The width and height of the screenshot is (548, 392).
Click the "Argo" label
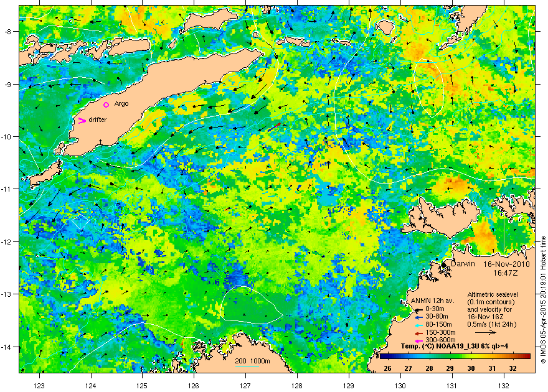coord(121,104)
